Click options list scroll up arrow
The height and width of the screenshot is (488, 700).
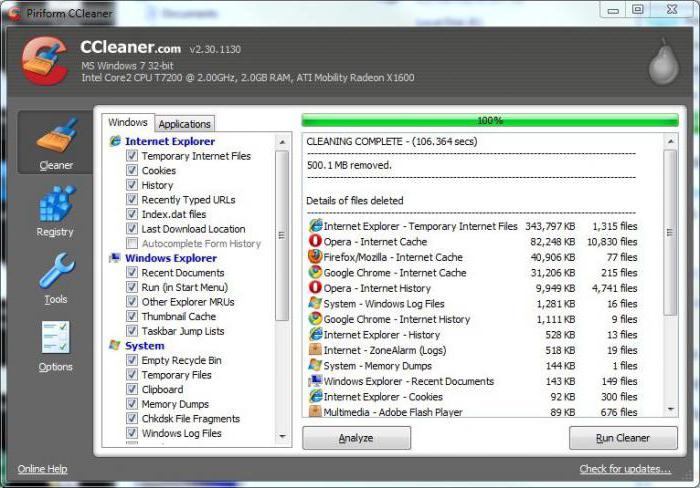(282, 142)
